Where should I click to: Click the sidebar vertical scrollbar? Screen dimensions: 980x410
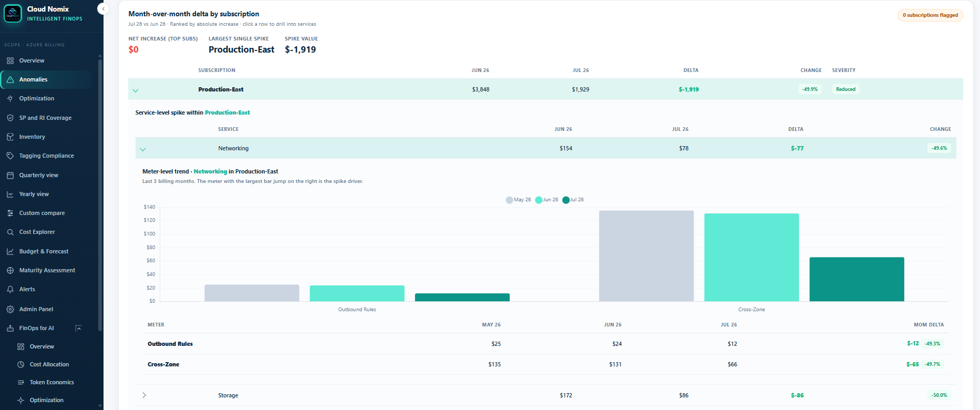100,194
